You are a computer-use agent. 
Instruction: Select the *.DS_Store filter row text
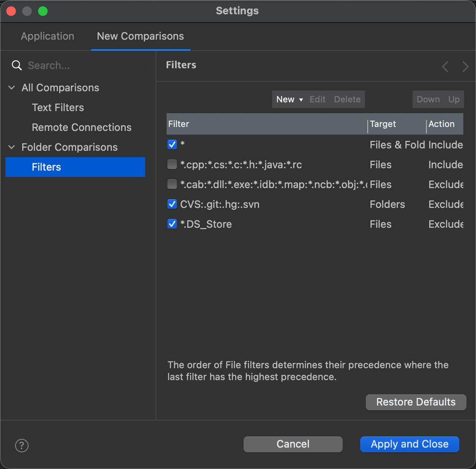coord(206,224)
